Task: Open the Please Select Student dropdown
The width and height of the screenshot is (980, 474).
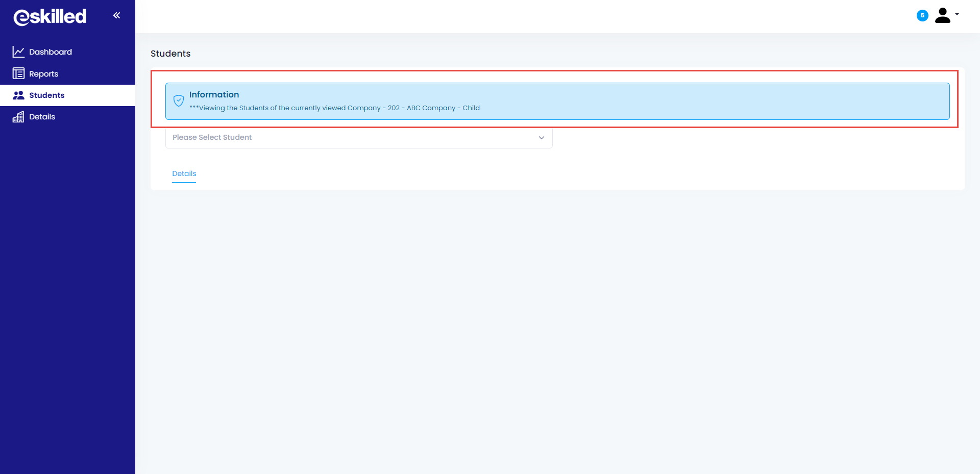Action: pos(359,138)
